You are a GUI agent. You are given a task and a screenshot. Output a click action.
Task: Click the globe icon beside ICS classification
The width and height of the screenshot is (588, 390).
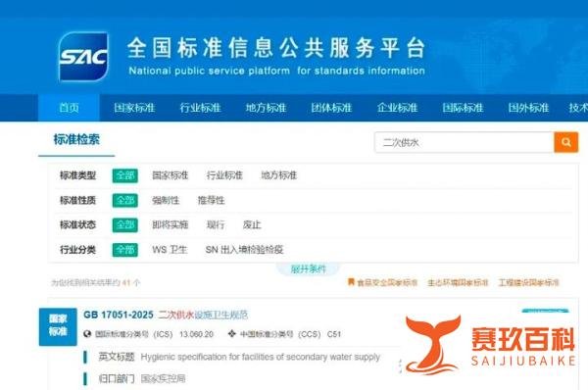[87, 334]
